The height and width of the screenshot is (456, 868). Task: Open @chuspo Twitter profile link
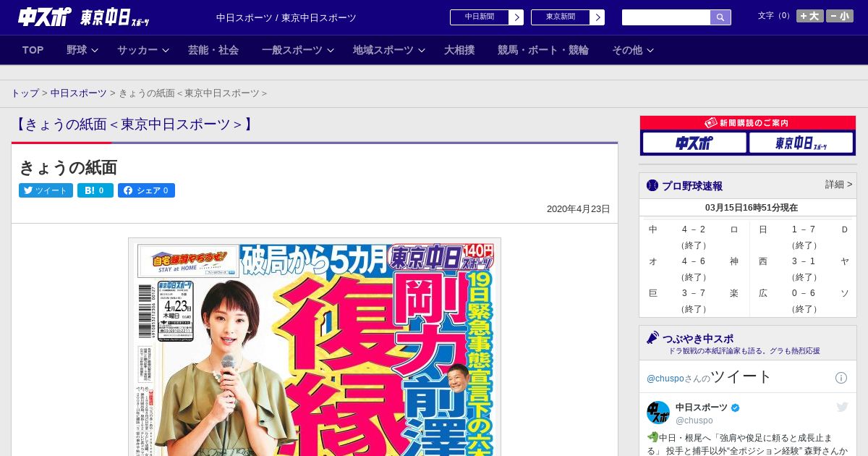665,379
